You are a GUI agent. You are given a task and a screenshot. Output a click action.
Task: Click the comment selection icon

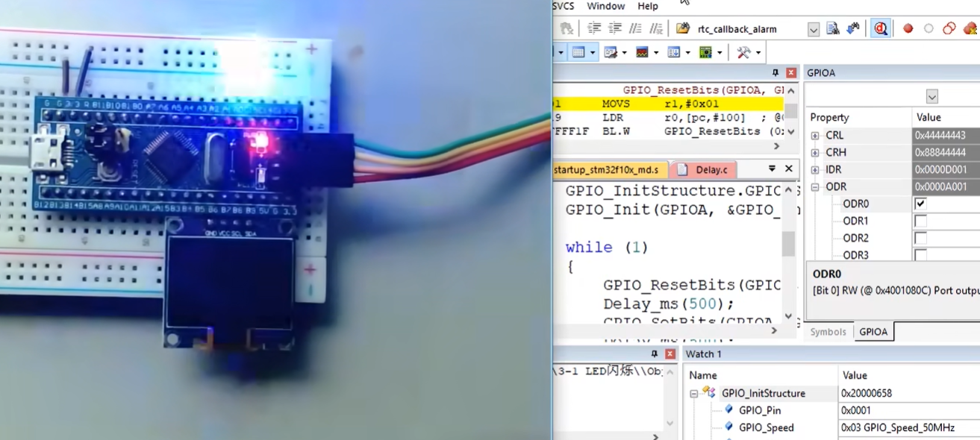tap(636, 29)
